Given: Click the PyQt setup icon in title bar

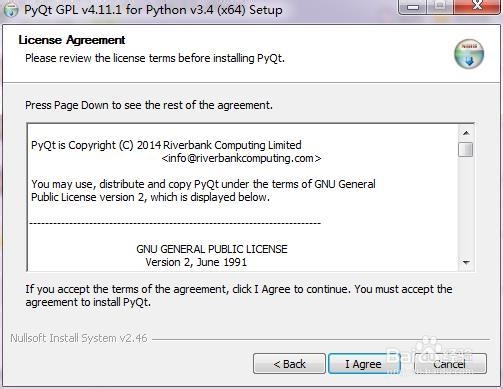Looking at the screenshot, I should [11, 10].
